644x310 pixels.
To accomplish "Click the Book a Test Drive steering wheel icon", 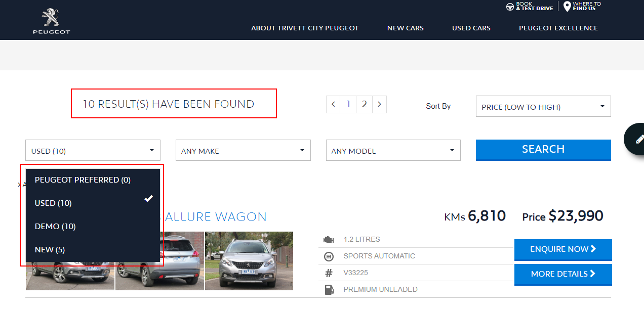I will point(509,7).
